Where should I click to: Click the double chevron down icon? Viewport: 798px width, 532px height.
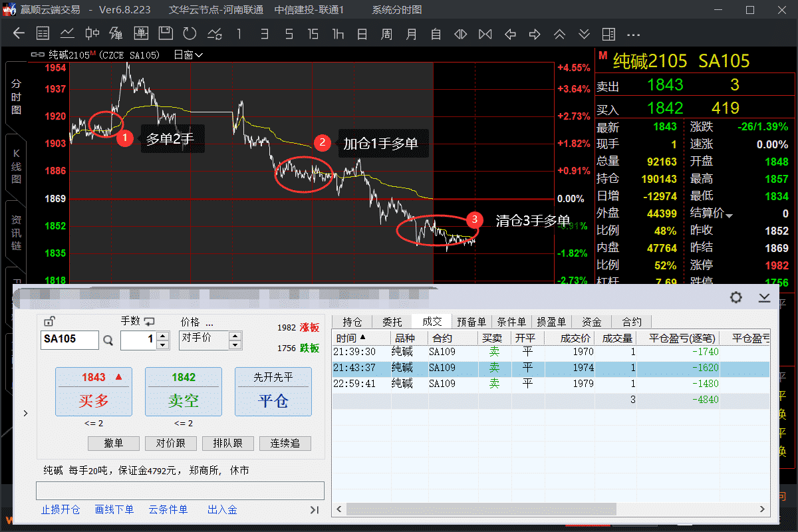click(584, 34)
